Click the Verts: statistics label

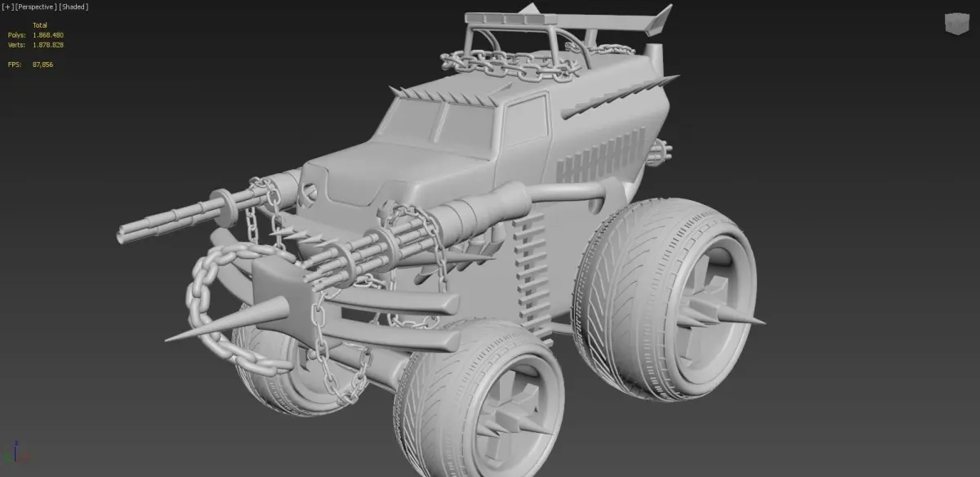(x=17, y=45)
